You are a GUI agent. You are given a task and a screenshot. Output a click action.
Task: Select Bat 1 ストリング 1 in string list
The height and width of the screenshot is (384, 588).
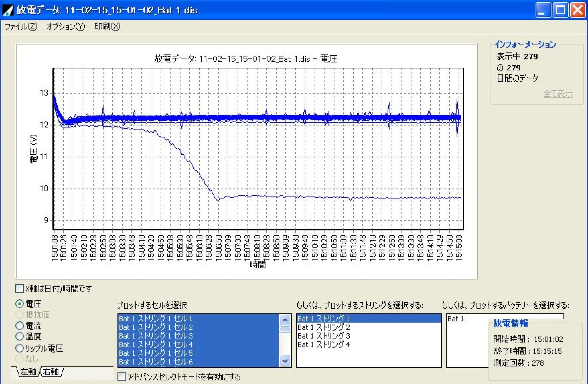pyautogui.click(x=369, y=319)
